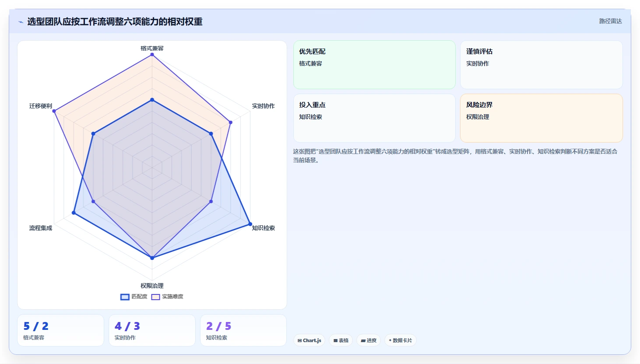Click the 迁移便利 radar axis label
Screen dimensions: 640x364
41,106
